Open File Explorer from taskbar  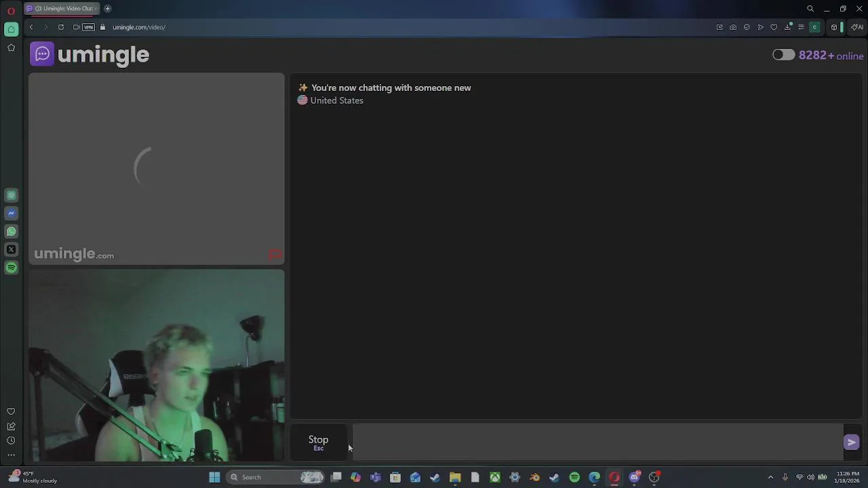(x=455, y=477)
